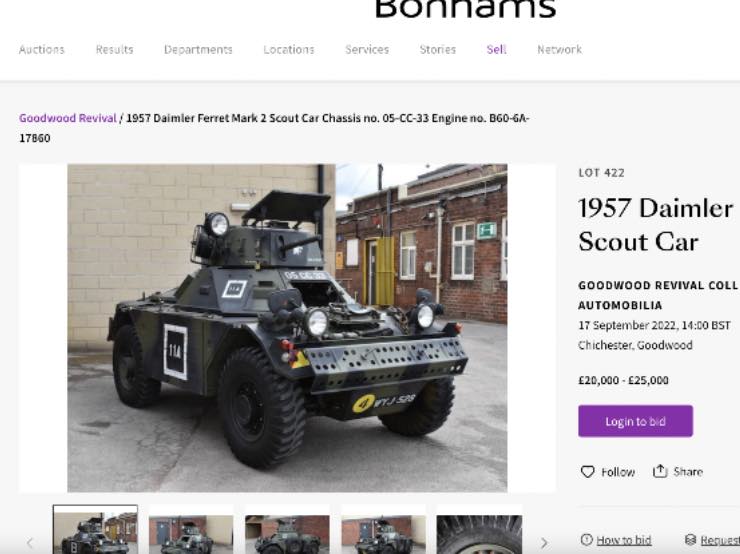Open the Stories menu item
Viewport: 740px width, 554px height.
pos(437,50)
